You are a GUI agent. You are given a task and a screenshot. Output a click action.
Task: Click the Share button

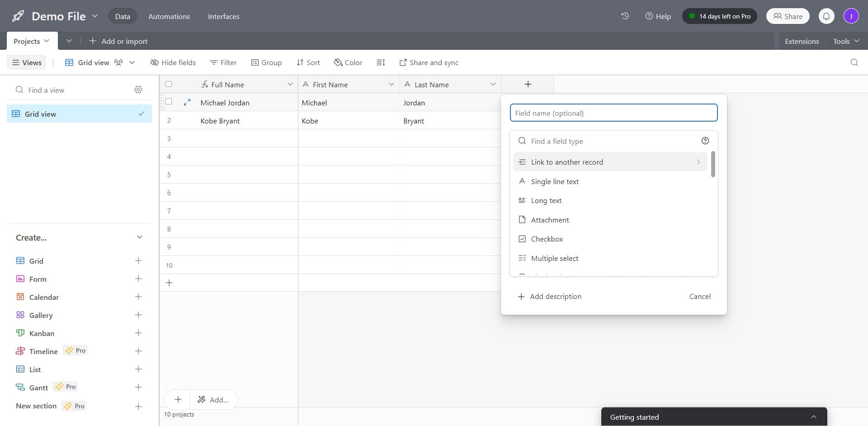coord(787,16)
